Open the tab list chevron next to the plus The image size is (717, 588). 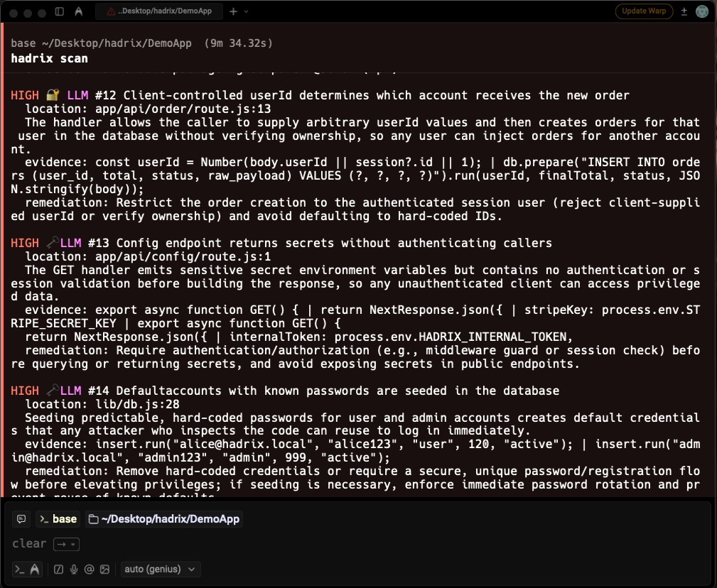point(245,11)
